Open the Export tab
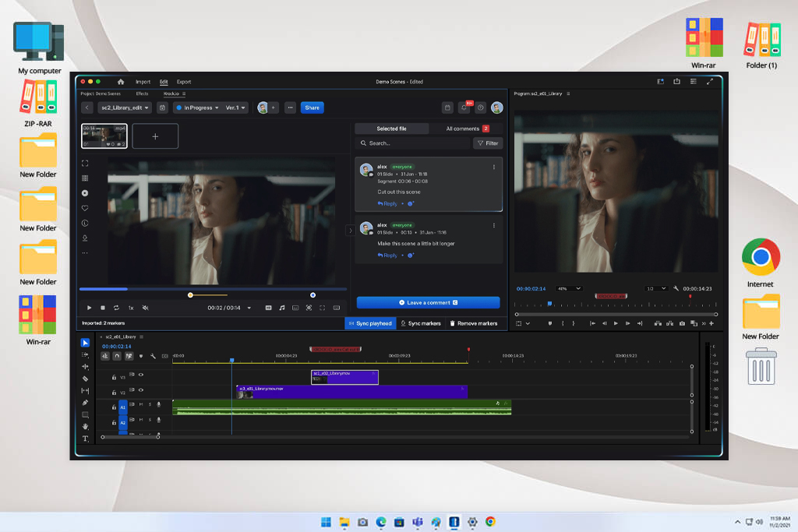 184,82
